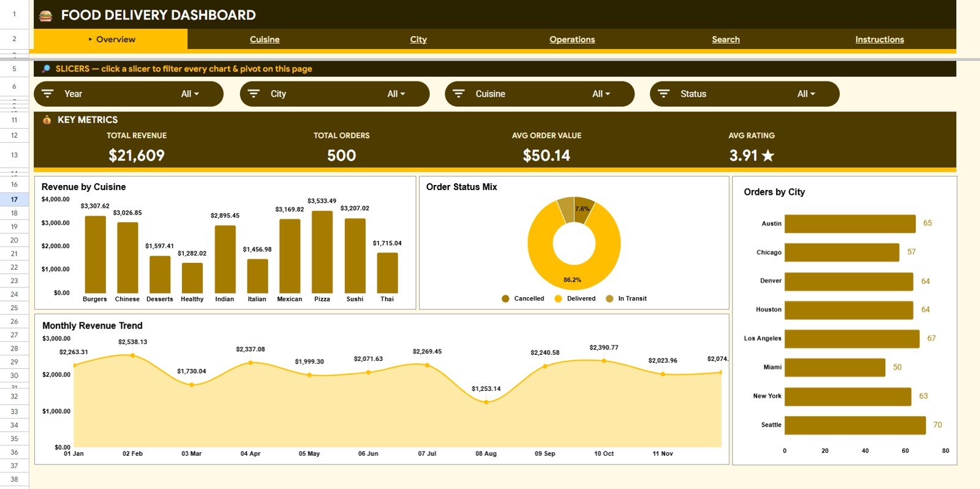Viewport: 980px width, 489px height.
Task: Open the City slicer All dropdown
Action: pos(396,94)
